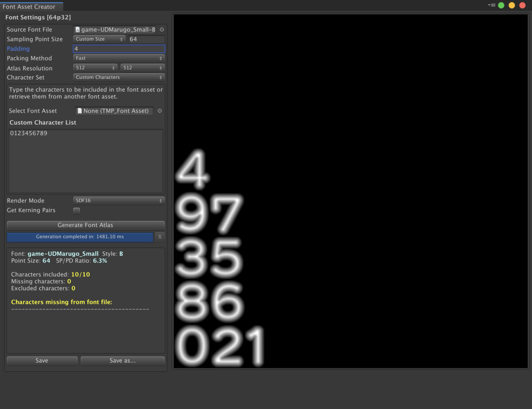Click the Missing characters: 0 line
The height and width of the screenshot is (409, 532).
pyautogui.click(x=41, y=281)
